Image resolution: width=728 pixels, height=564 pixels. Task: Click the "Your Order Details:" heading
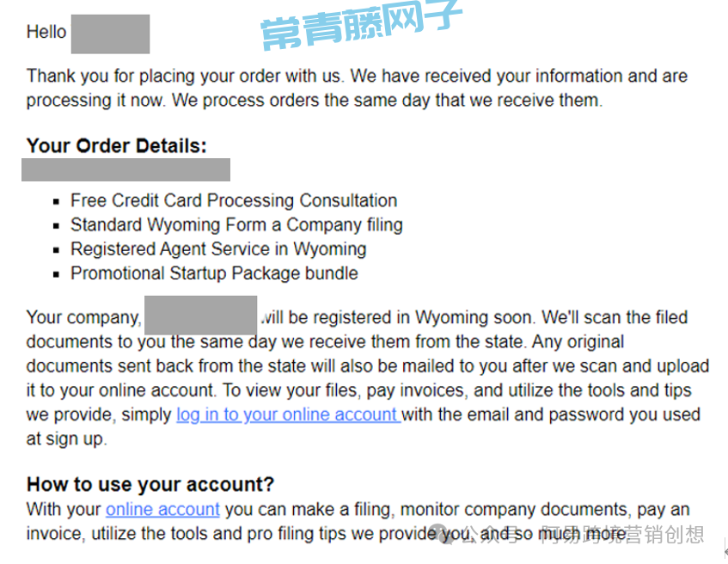(117, 145)
